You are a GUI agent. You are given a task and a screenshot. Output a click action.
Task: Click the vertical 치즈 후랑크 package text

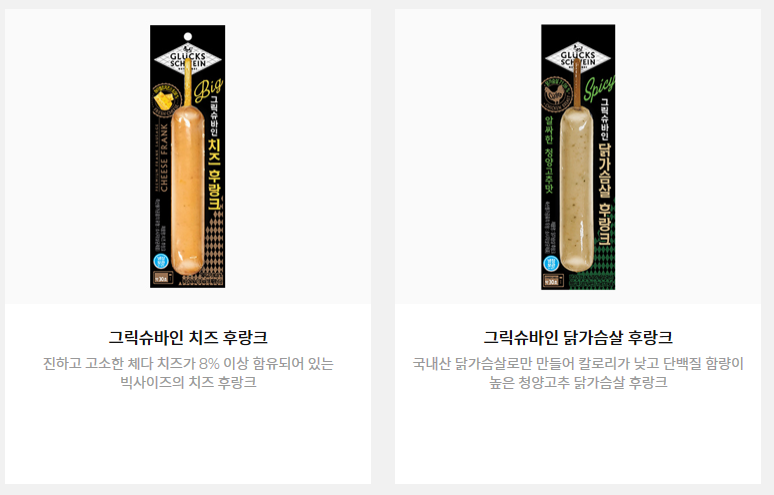click(214, 174)
